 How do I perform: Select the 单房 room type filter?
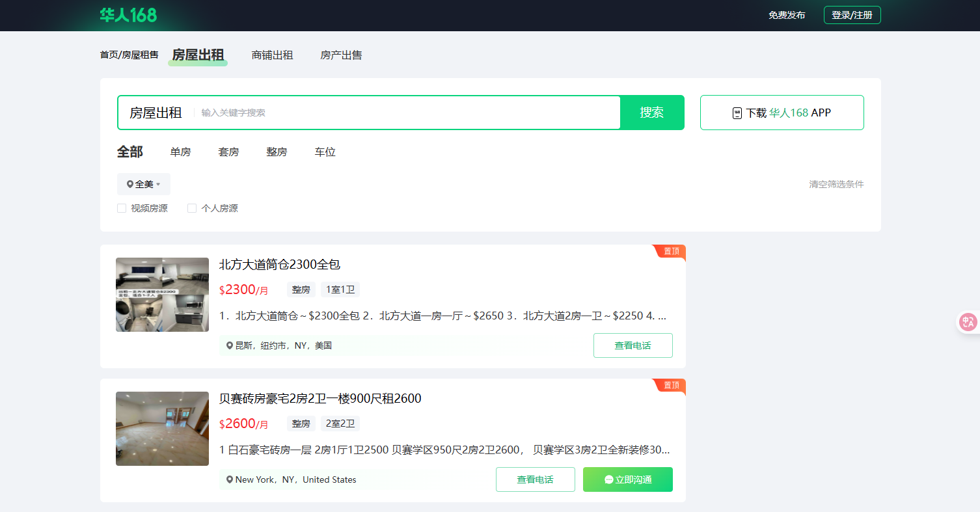[180, 152]
